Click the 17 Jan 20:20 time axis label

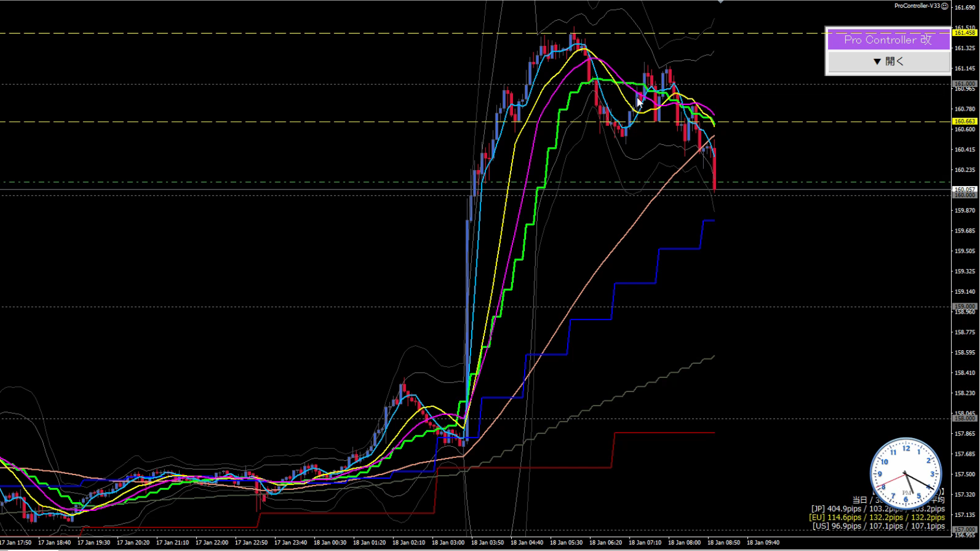[x=133, y=543]
